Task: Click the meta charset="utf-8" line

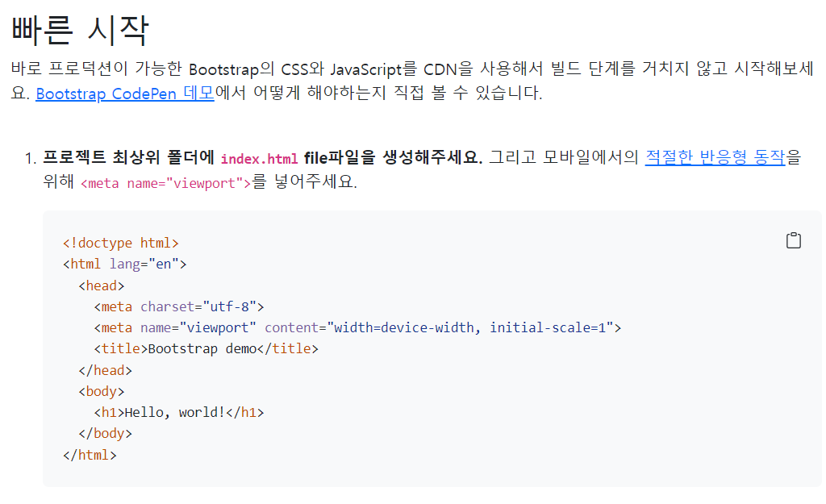Action: [179, 306]
